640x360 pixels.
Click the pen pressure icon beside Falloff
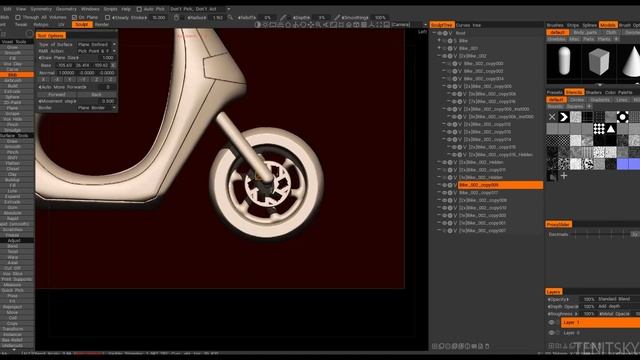point(283,18)
